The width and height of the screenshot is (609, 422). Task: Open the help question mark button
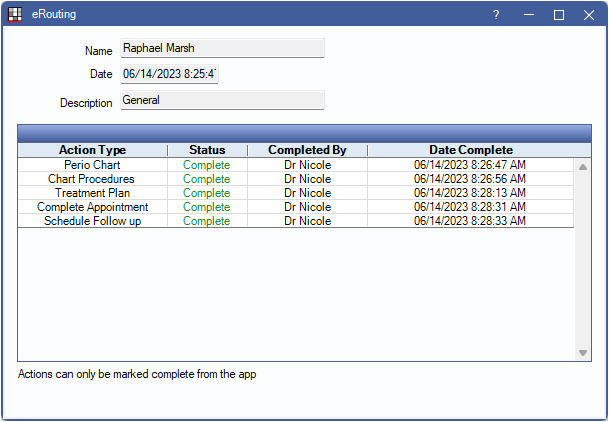496,15
